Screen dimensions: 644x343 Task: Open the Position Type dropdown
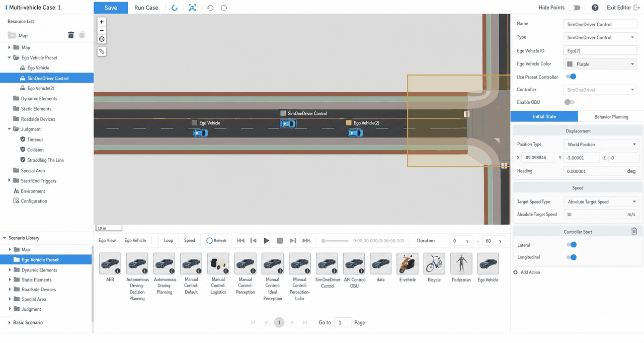[x=602, y=145]
